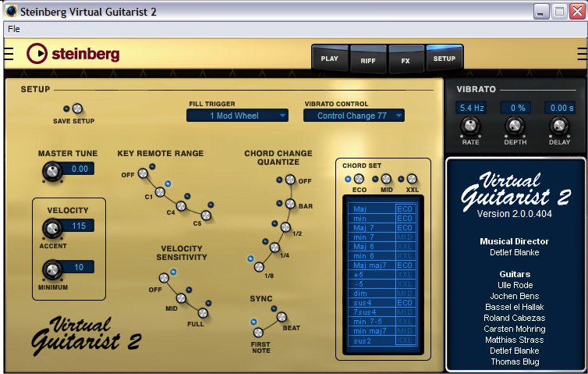Click the Steinberg app icon in title bar
This screenshot has height=374, width=588.
click(x=10, y=11)
